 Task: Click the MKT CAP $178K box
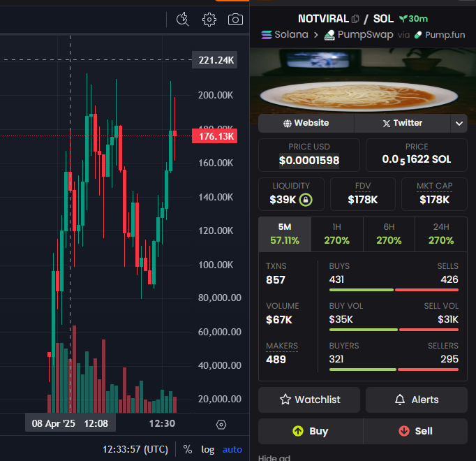pos(434,194)
